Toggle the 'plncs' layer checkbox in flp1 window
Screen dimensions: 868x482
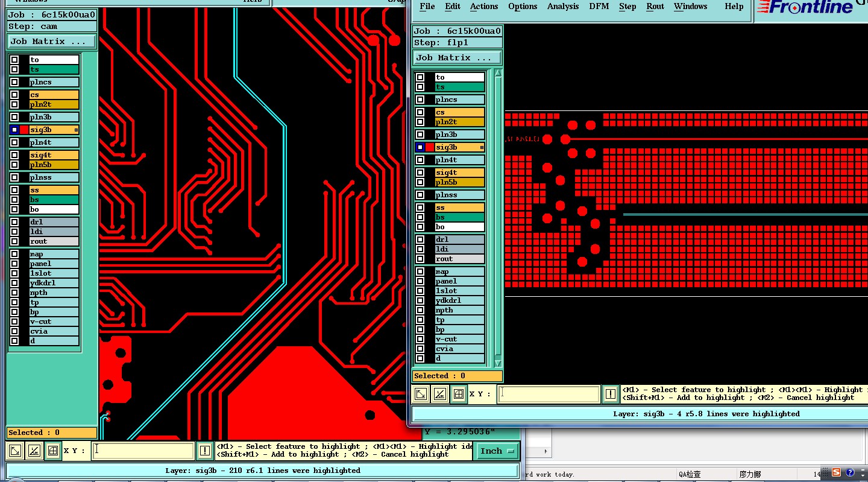point(420,100)
